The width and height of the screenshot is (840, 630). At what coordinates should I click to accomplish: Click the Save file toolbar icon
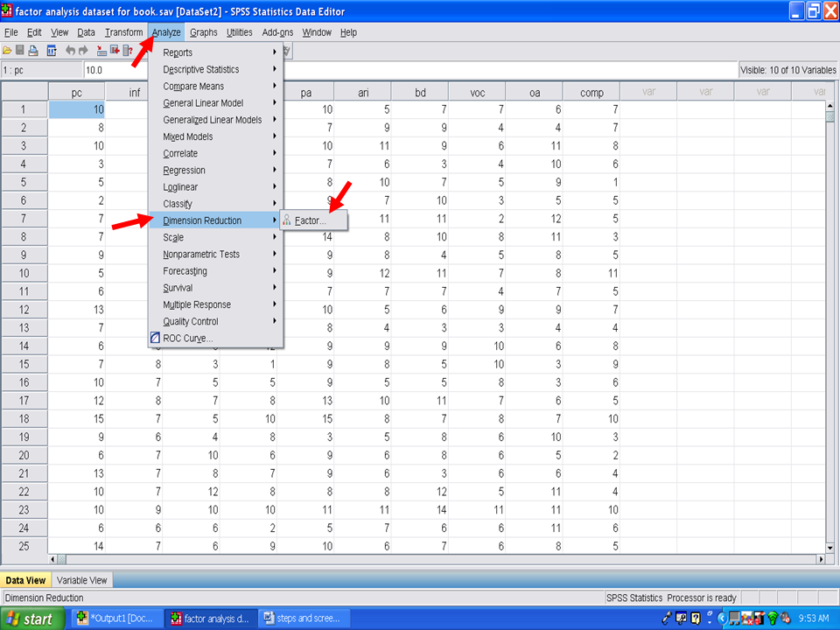pyautogui.click(x=20, y=51)
